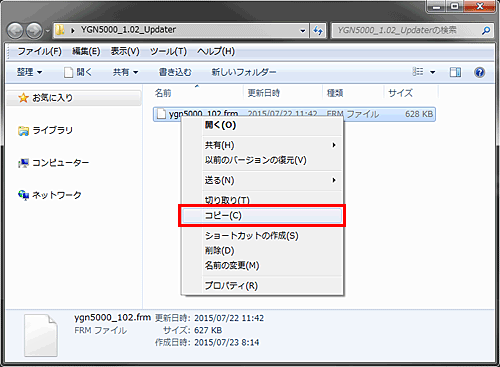The height and width of the screenshot is (367, 500).
Task: Choose 削除(D) from the context menu
Action: tap(219, 250)
